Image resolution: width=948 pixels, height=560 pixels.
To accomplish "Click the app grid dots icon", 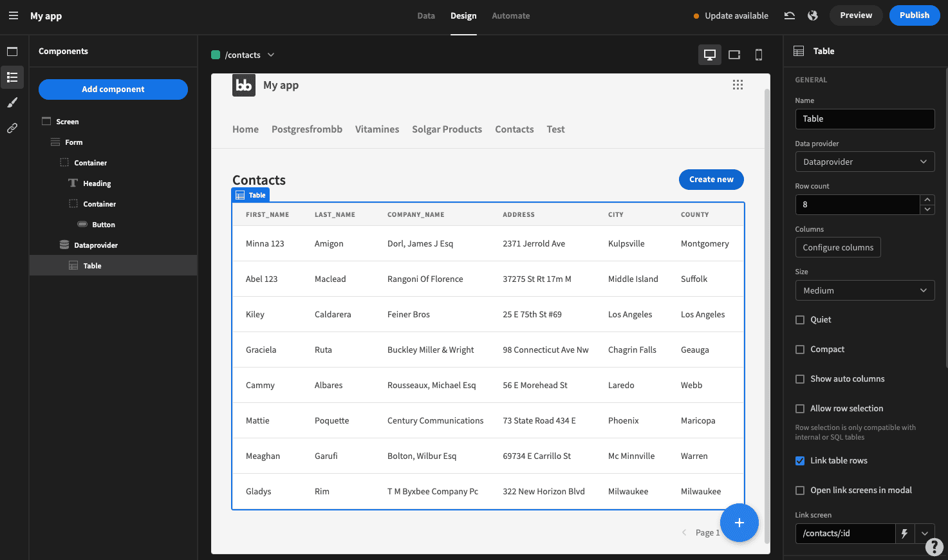I will pos(738,85).
